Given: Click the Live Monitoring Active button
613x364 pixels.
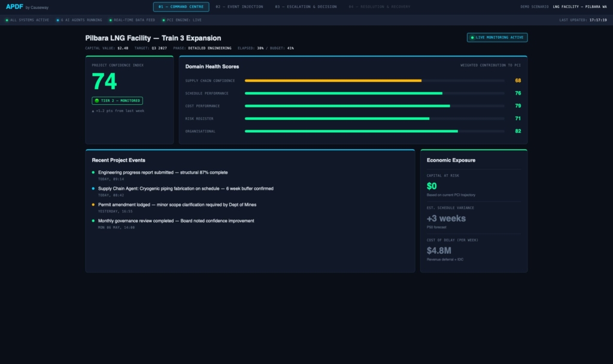Looking at the screenshot, I should pos(497,38).
